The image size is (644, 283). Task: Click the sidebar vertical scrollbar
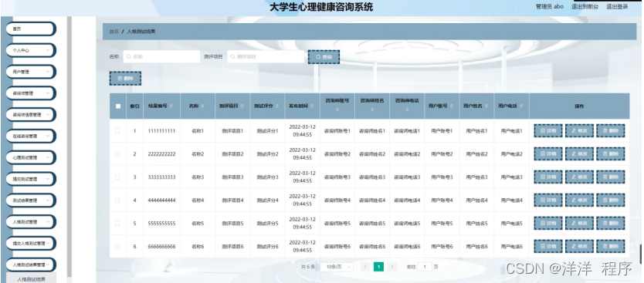click(x=69, y=147)
